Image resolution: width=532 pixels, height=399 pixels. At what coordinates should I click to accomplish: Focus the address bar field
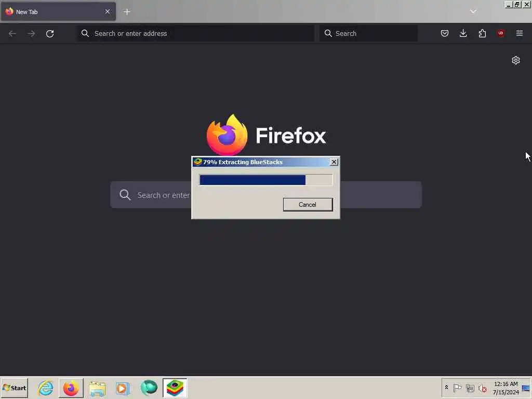(x=196, y=33)
